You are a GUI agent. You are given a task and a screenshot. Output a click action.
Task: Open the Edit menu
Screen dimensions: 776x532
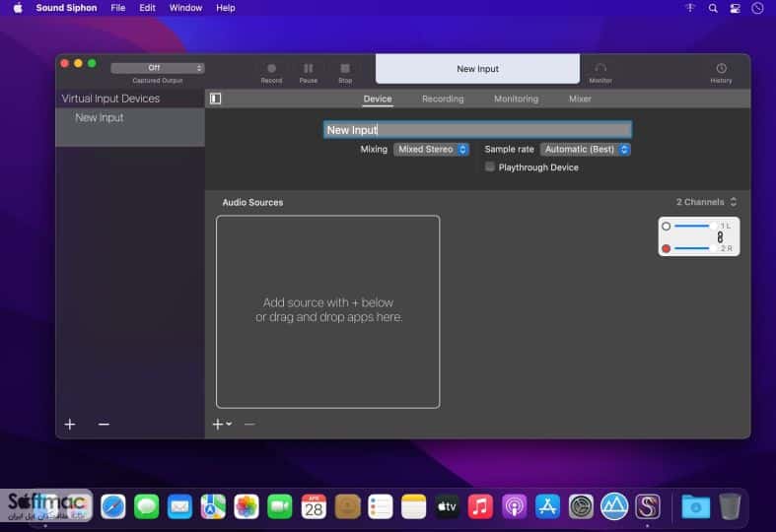pos(147,8)
